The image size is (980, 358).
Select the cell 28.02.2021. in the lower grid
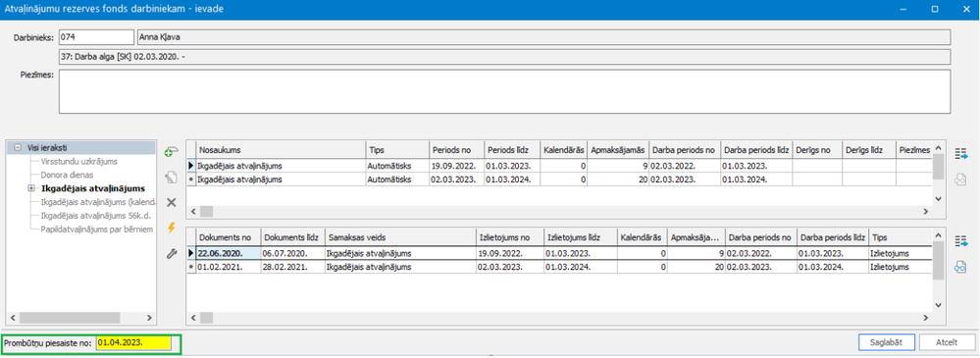pos(292,267)
